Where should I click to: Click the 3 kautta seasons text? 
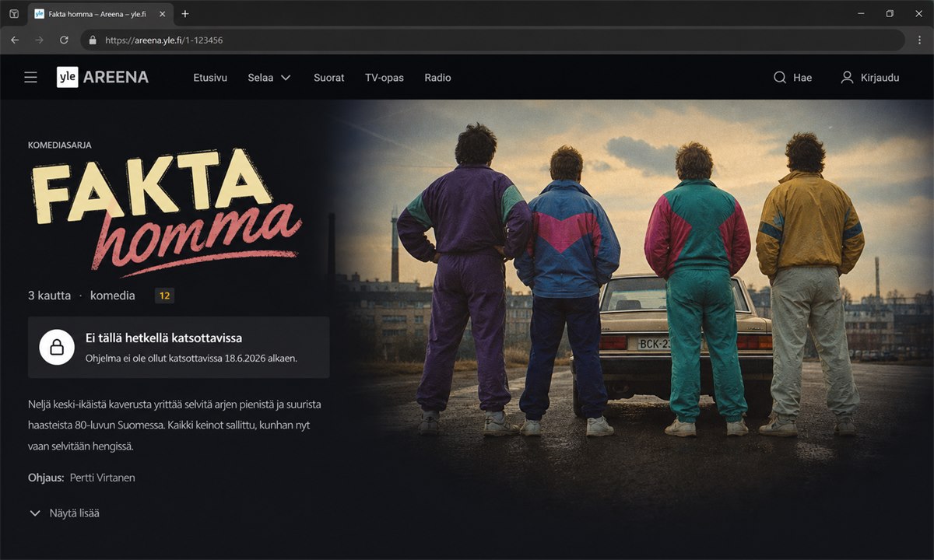point(49,296)
